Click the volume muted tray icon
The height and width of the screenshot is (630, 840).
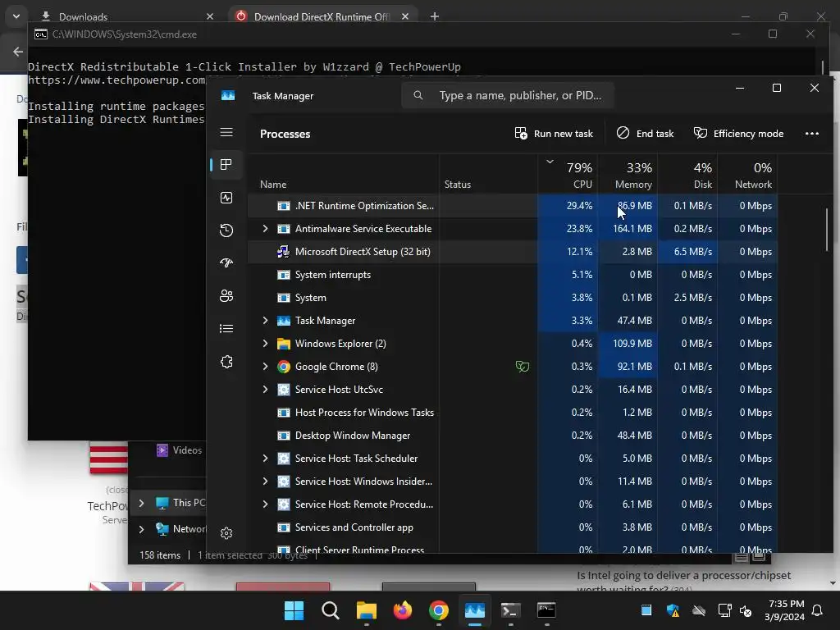point(746,610)
